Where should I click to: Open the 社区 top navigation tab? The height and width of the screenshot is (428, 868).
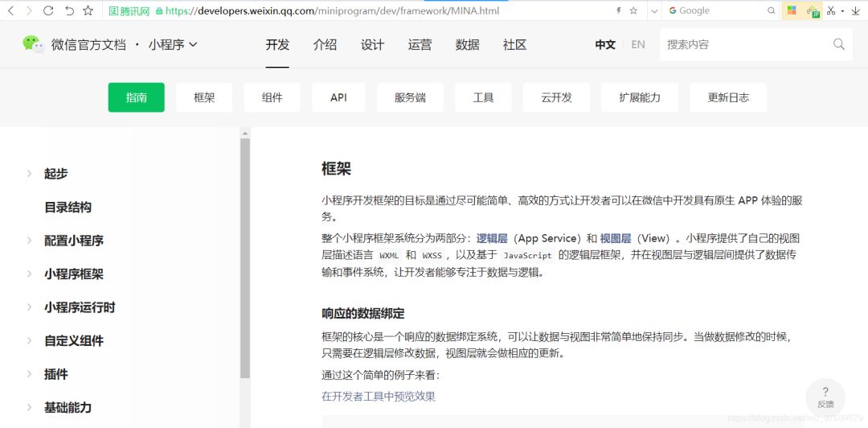(x=515, y=45)
